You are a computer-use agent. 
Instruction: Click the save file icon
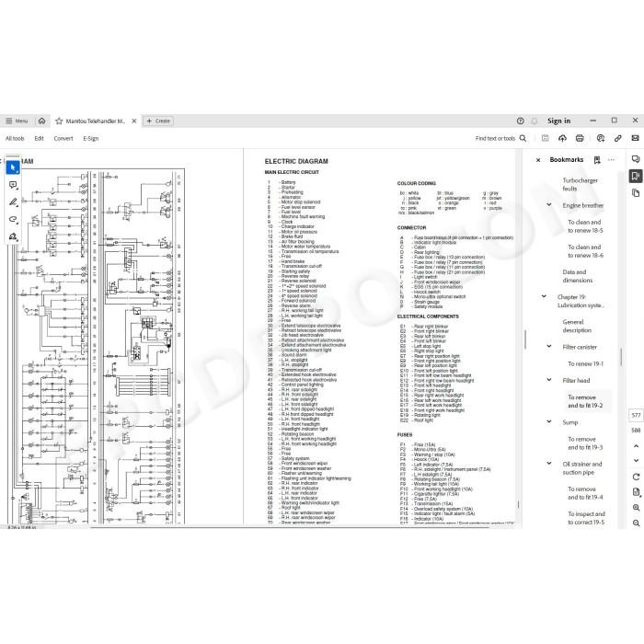point(545,138)
